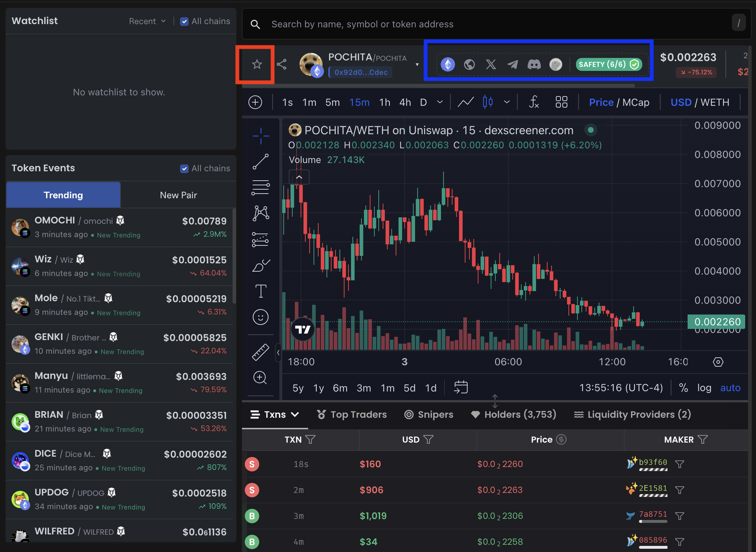Choose the ruler measure tool
The height and width of the screenshot is (552, 756).
pos(261,352)
